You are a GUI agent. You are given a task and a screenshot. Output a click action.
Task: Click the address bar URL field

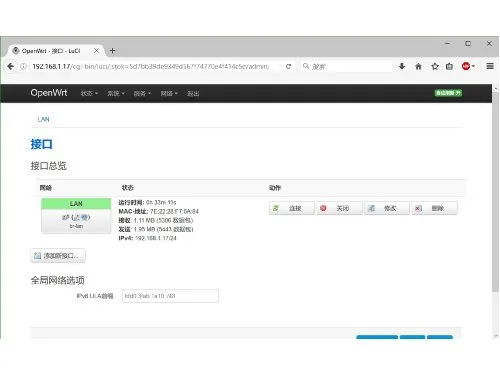pyautogui.click(x=155, y=66)
